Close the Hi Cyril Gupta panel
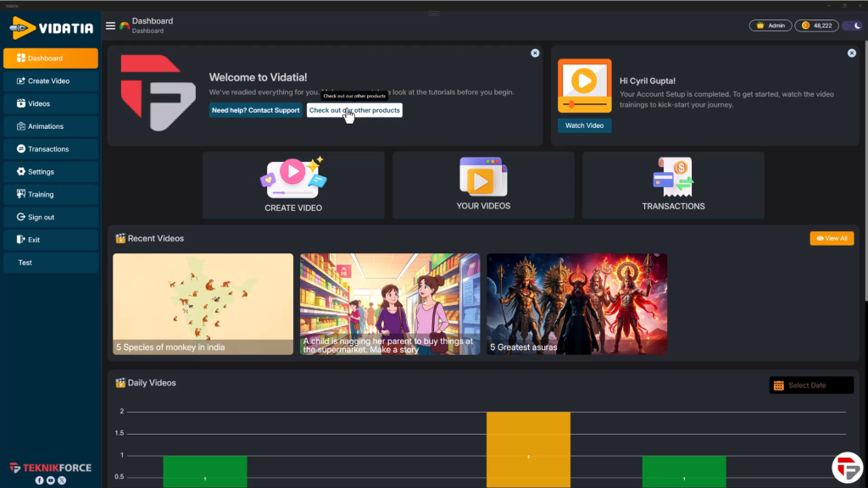Viewport: 868px width, 488px height. pos(851,53)
